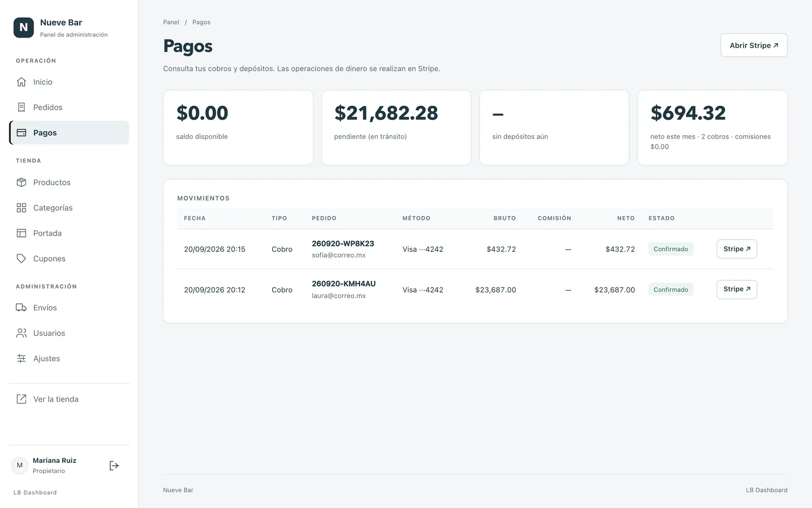Open Stripe for order 260920-KMH4AU

[736, 290]
